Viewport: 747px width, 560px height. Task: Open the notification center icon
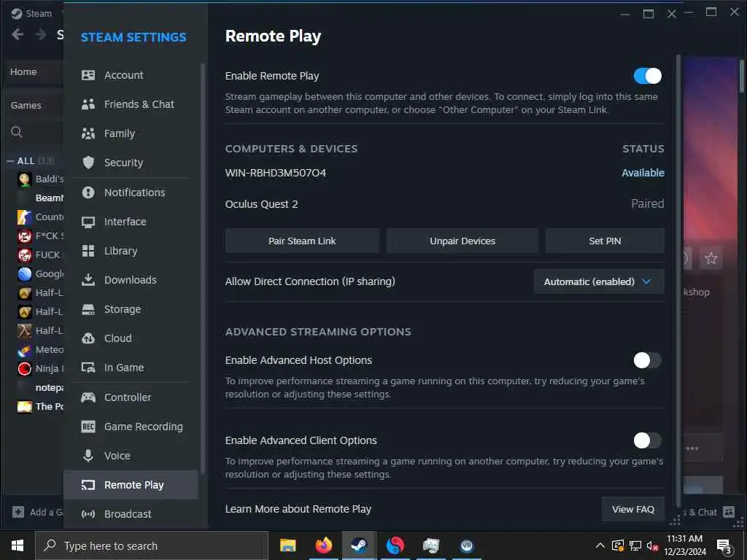coord(724,546)
